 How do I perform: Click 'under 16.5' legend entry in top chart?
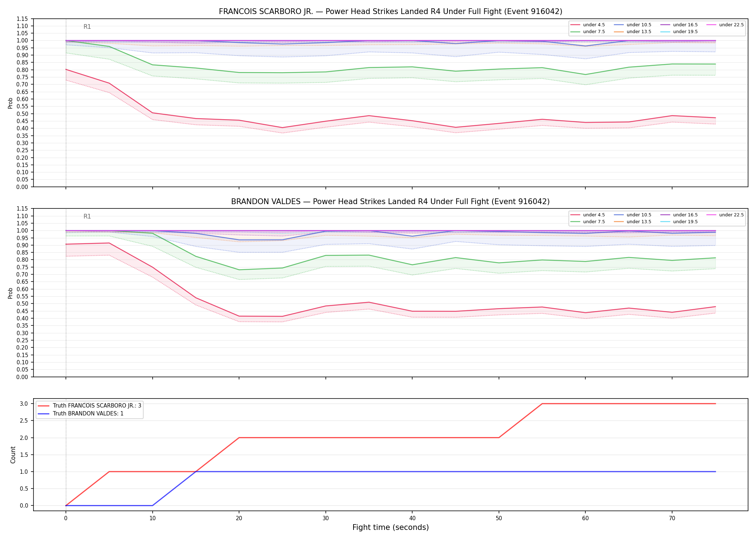679,25
